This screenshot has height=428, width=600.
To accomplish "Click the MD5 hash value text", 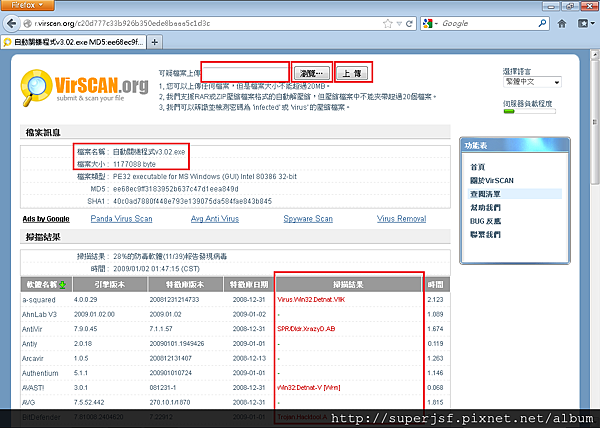I will coord(176,189).
